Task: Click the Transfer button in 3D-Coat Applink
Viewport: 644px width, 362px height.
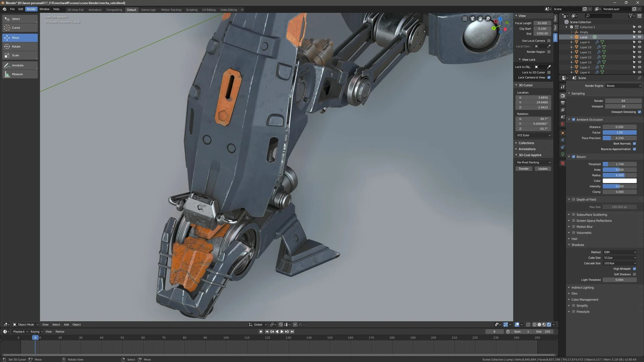Action: pyautogui.click(x=524, y=169)
